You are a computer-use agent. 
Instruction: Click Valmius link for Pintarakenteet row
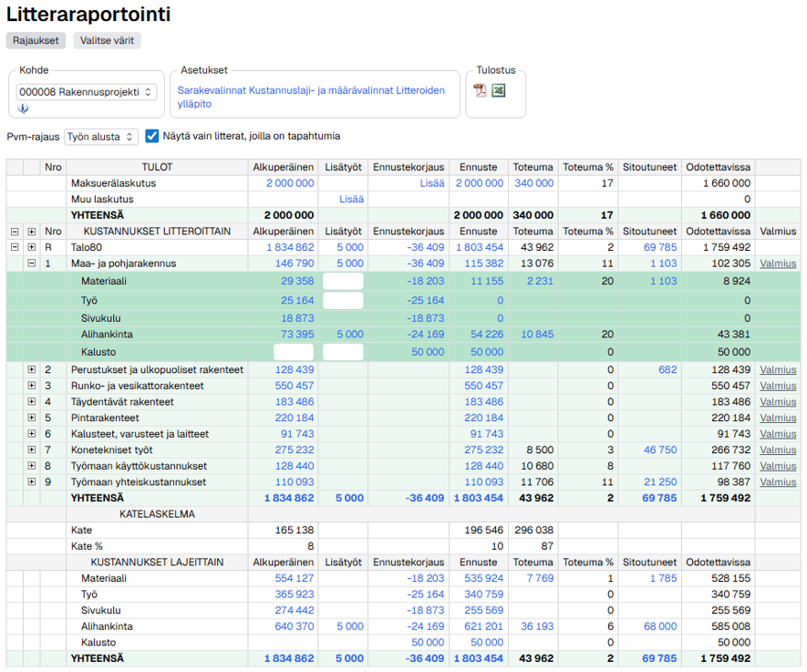pyautogui.click(x=777, y=418)
